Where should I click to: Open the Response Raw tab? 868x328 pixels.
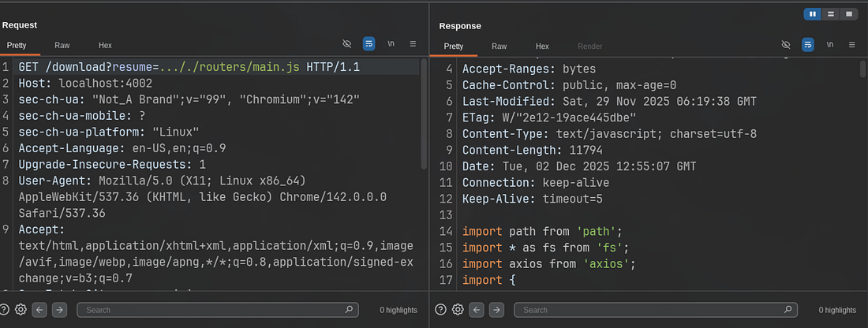[x=499, y=46]
